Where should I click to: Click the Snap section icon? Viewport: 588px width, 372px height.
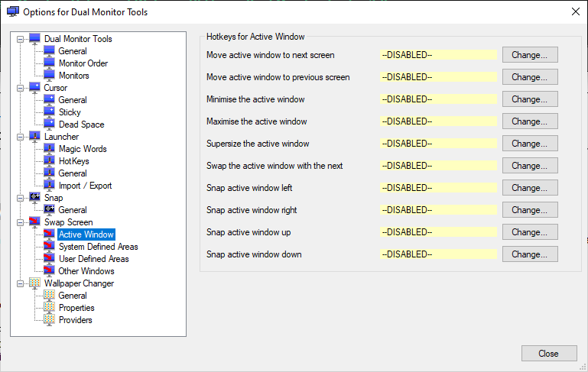34,197
